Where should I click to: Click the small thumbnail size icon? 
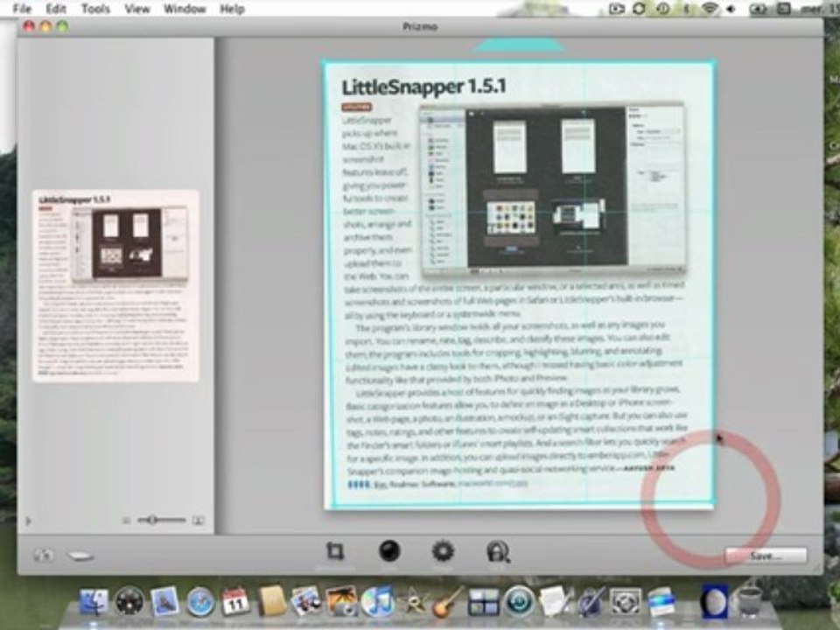(126, 520)
